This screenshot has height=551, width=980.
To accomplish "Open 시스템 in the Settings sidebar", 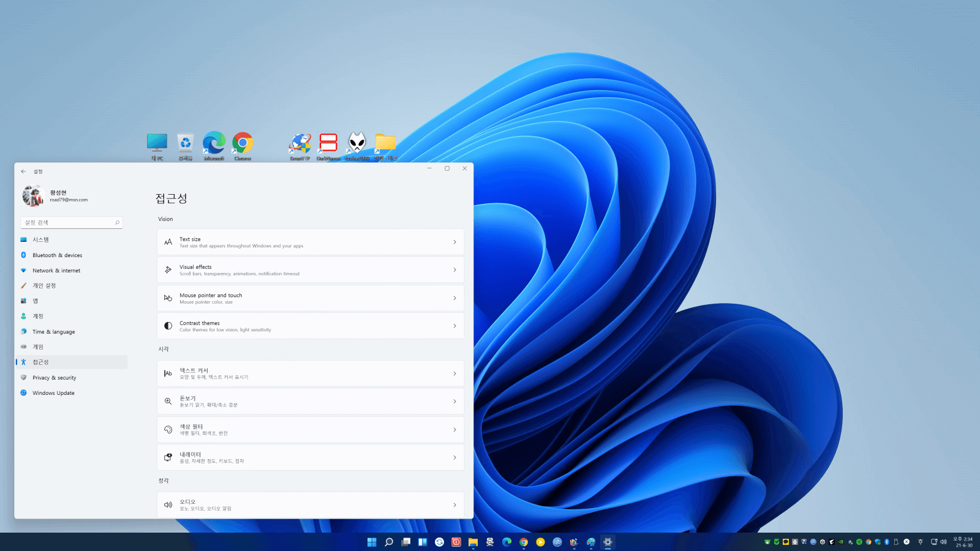I will tap(72, 239).
